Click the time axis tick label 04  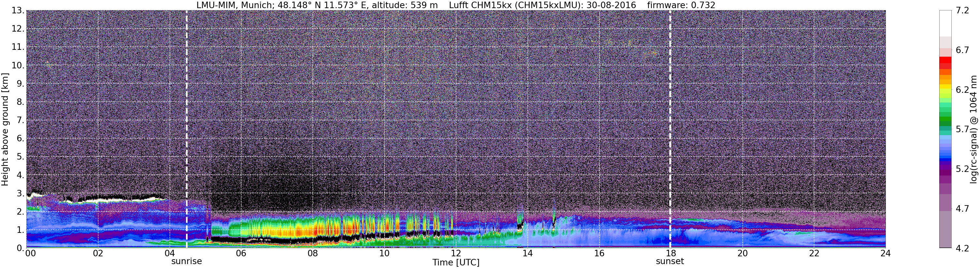(x=170, y=253)
